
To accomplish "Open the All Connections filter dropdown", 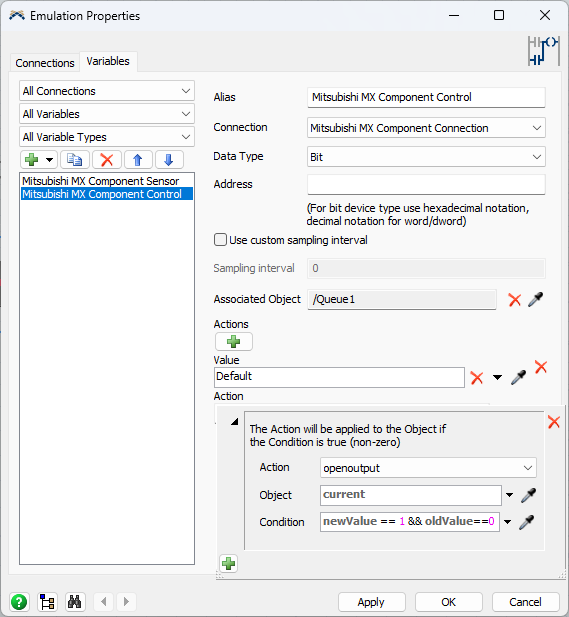I will click(x=107, y=91).
